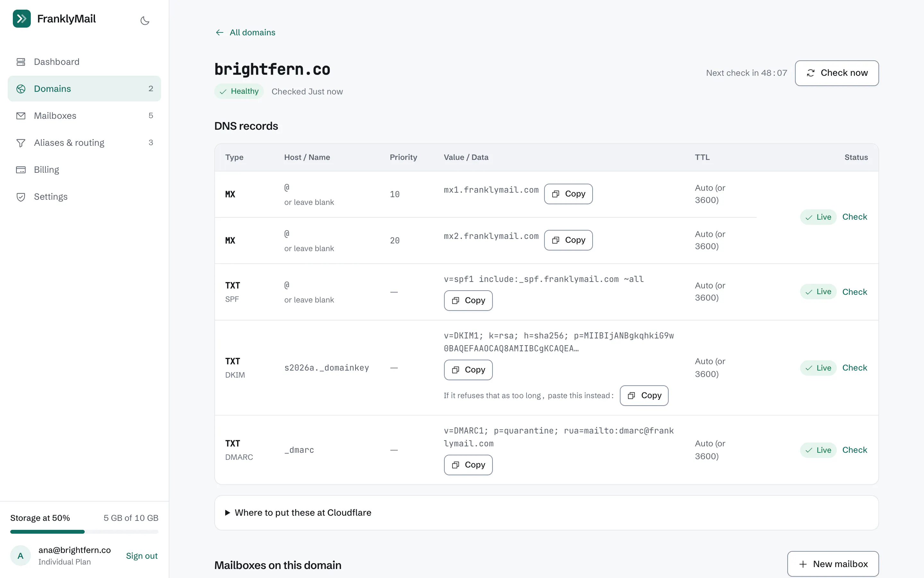Copy the mx1.franklymail.com value

[x=568, y=194]
